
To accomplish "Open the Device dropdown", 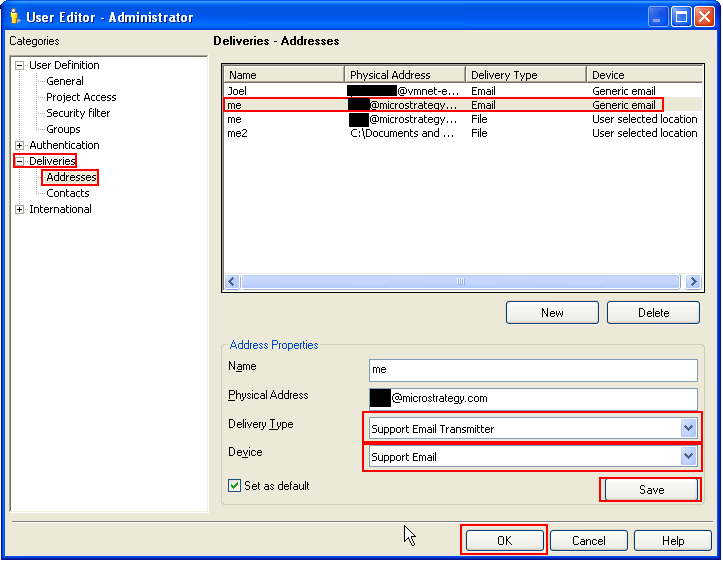I will click(x=688, y=457).
